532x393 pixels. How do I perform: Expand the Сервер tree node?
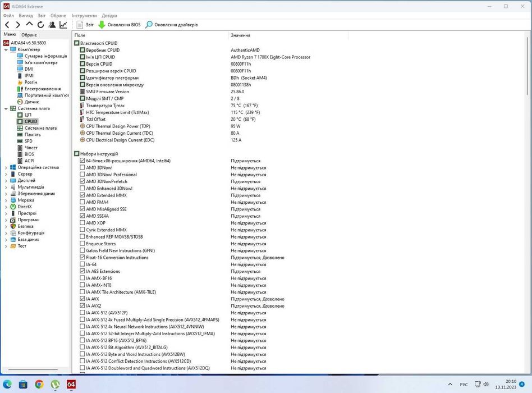pyautogui.click(x=6, y=174)
